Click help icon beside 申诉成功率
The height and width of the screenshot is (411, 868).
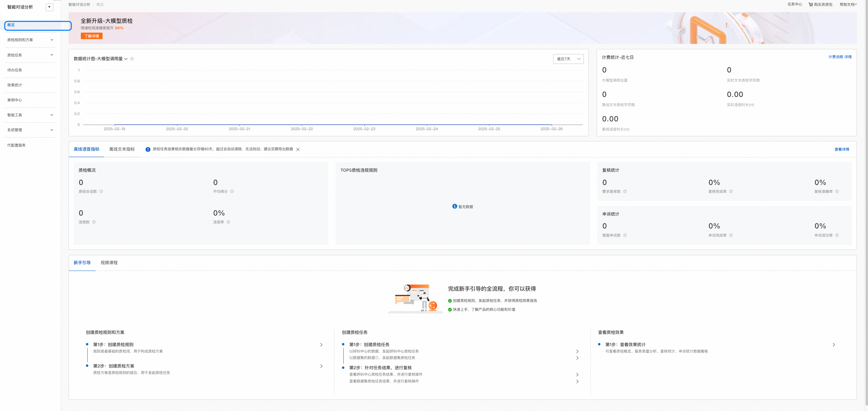click(x=837, y=235)
